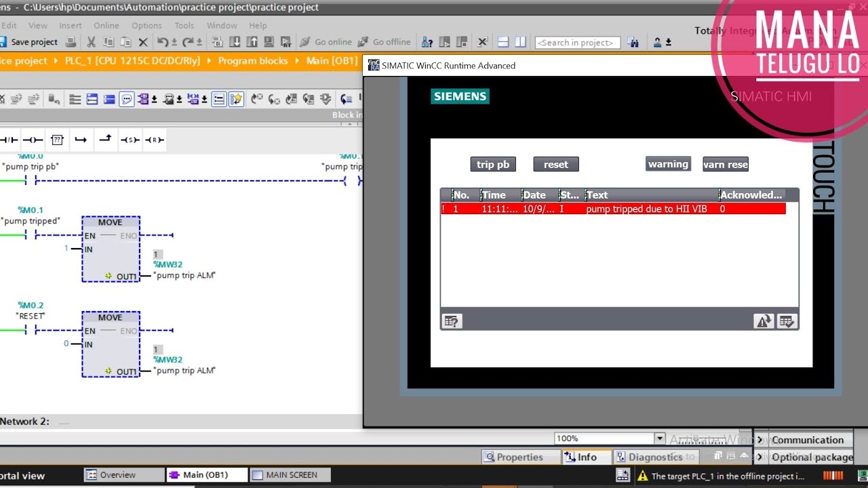Switch to the MAIN SCREEN taskbar tab

coord(290,475)
